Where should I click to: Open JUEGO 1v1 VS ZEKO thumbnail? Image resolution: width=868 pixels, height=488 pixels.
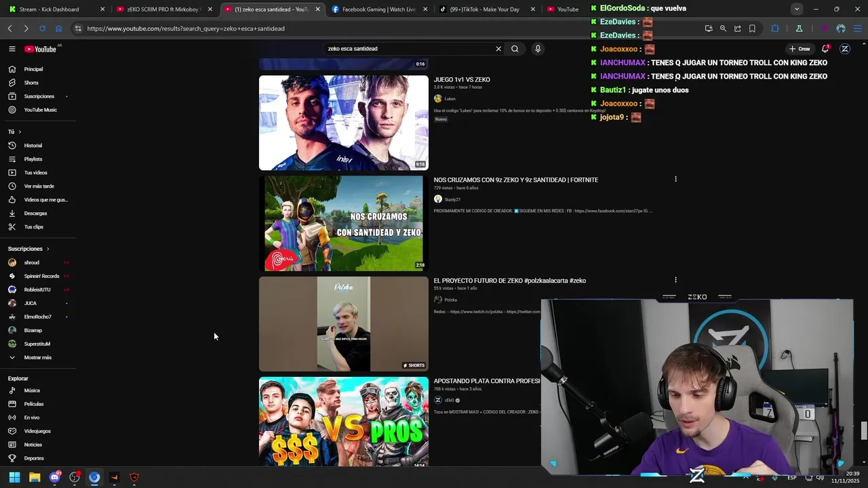pyautogui.click(x=344, y=123)
